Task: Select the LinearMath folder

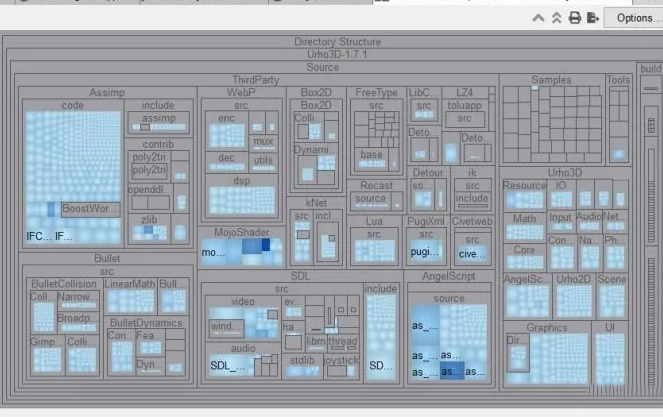Action: tap(130, 284)
